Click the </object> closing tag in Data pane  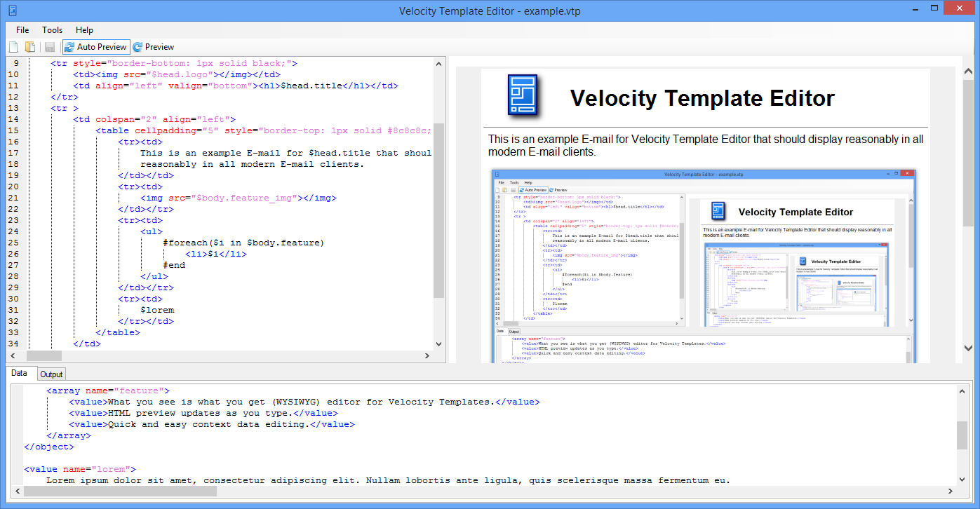pos(49,447)
